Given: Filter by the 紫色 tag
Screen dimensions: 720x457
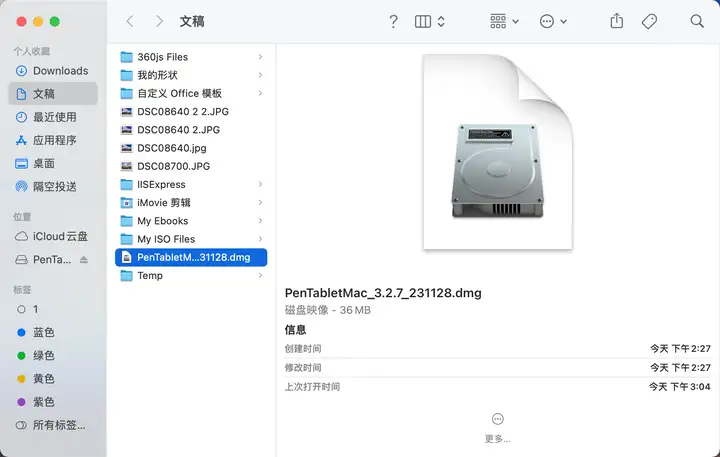Looking at the screenshot, I should click(53, 402).
